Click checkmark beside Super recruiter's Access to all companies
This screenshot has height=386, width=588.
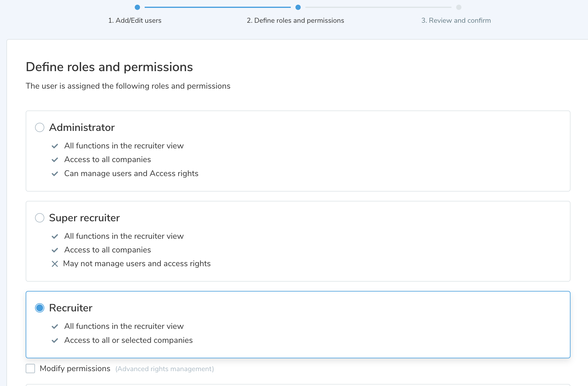pyautogui.click(x=55, y=250)
